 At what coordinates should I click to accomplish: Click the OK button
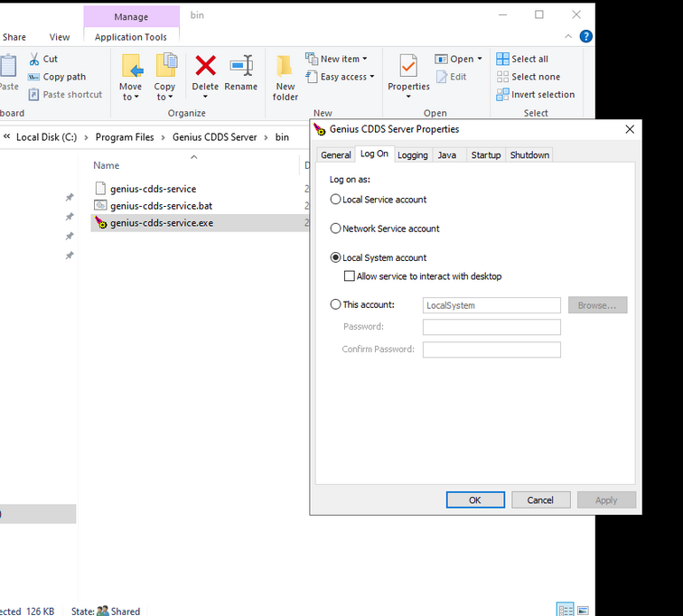(x=475, y=499)
